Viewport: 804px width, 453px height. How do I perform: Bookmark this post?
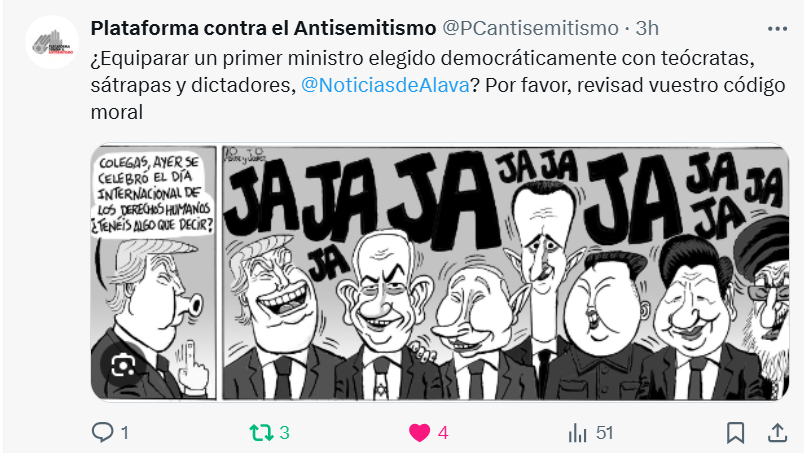(735, 432)
